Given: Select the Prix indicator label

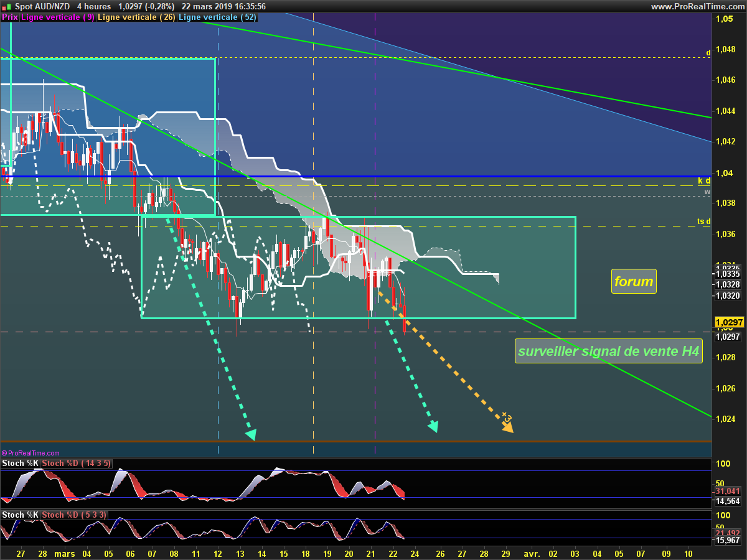Looking at the screenshot, I should [x=10, y=17].
